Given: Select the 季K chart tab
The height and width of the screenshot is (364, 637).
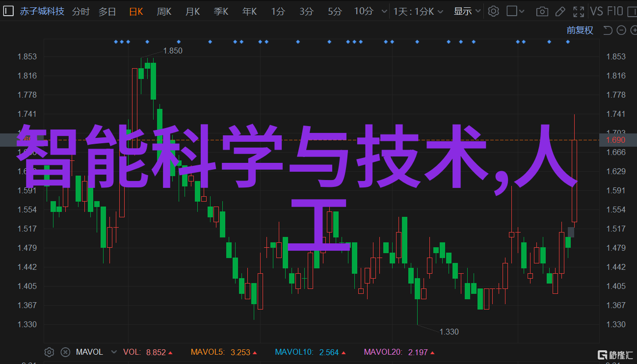Looking at the screenshot, I should [x=221, y=11].
